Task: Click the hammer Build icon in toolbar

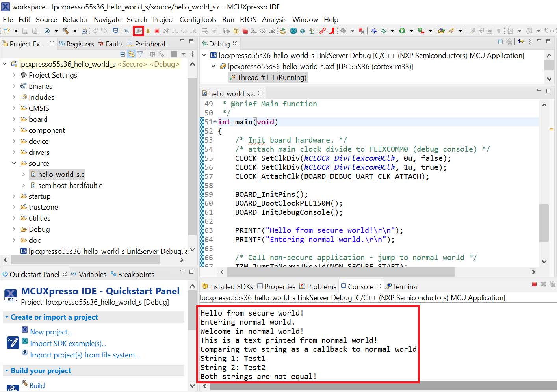Action: [65, 31]
